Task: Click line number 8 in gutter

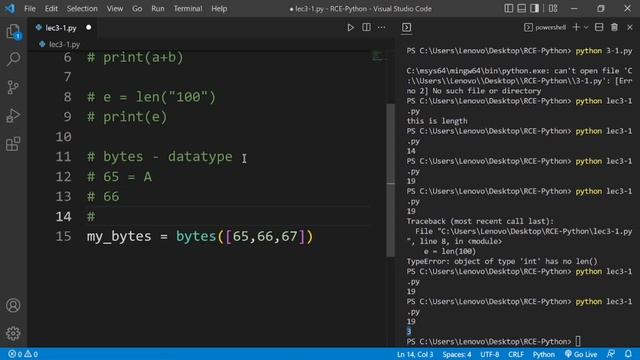Action: coord(67,97)
